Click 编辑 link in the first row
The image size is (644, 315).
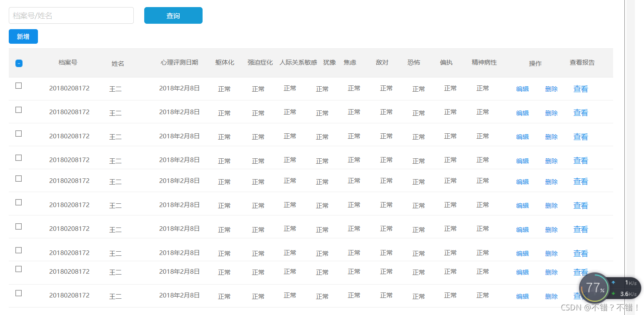(522, 89)
